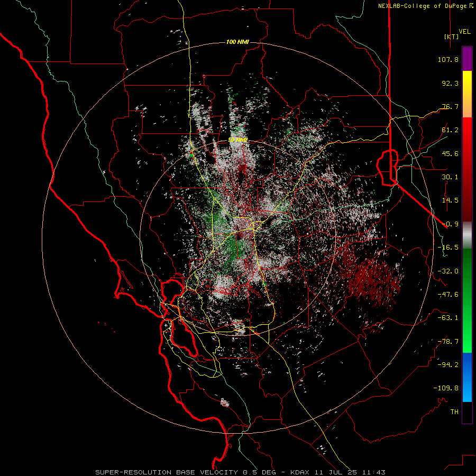Click the TH legend label
This screenshot has height=476, width=476.
click(x=454, y=411)
